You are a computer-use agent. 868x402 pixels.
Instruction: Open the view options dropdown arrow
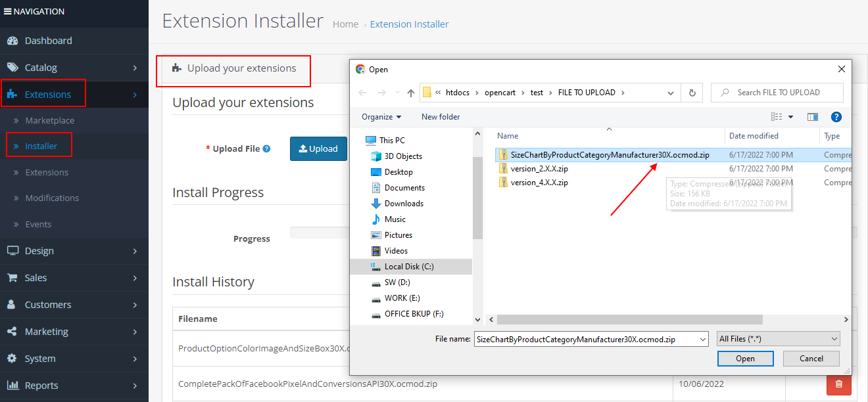790,117
